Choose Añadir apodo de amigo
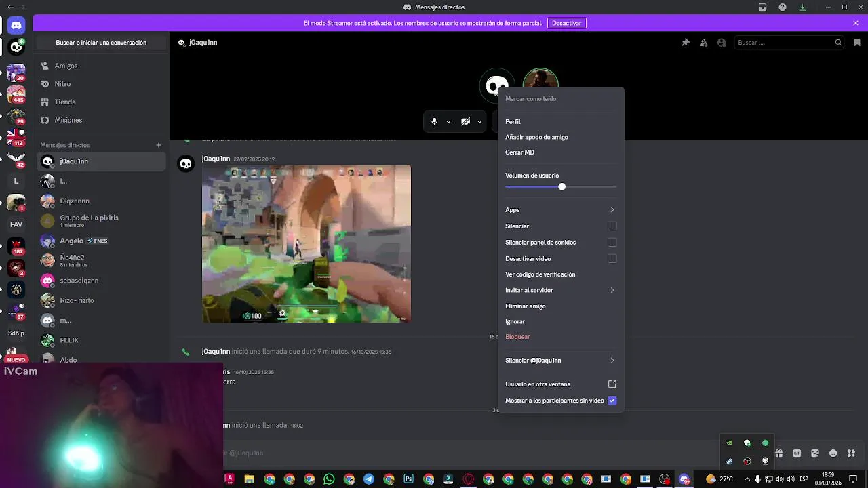The image size is (868, 488). tap(561, 137)
